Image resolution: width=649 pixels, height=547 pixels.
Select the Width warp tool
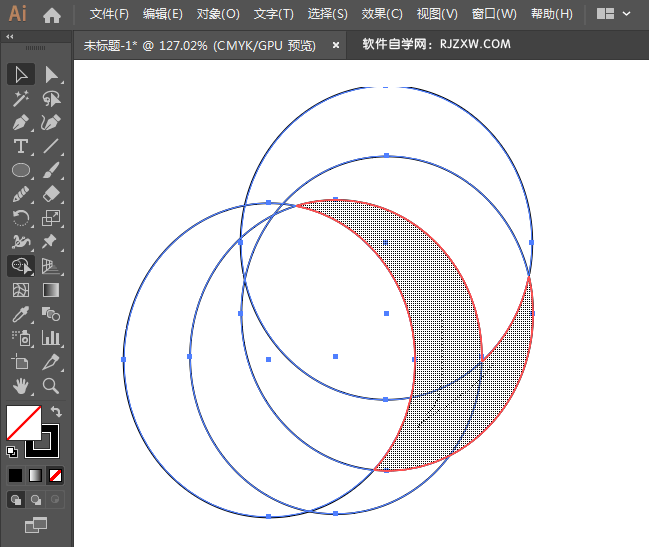(x=21, y=242)
